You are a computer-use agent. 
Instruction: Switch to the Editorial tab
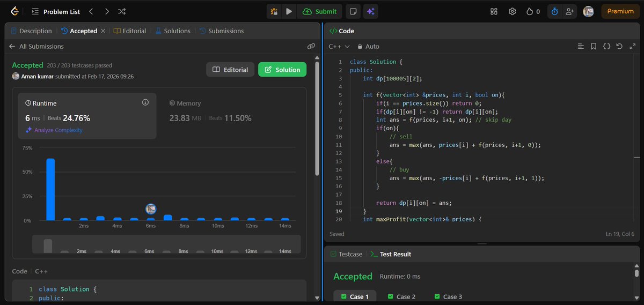(x=130, y=31)
